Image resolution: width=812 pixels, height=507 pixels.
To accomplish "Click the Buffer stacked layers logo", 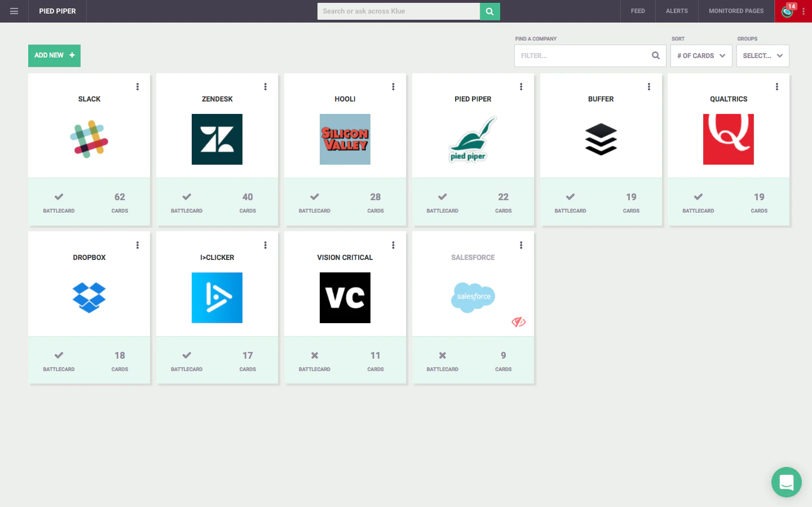I will [x=601, y=139].
